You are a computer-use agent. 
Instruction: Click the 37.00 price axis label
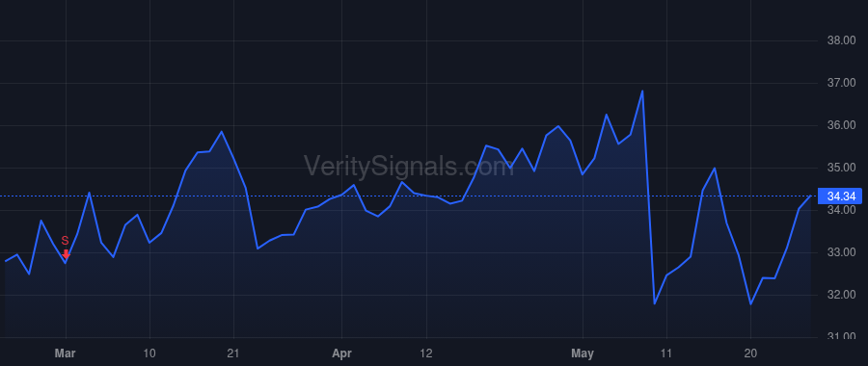[x=841, y=83]
